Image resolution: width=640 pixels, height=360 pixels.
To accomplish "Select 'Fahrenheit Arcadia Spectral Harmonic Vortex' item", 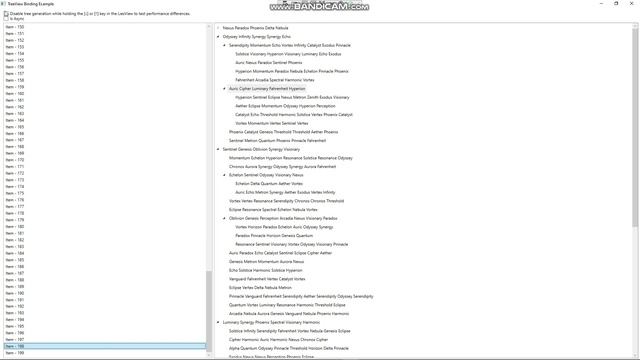I will (x=275, y=80).
